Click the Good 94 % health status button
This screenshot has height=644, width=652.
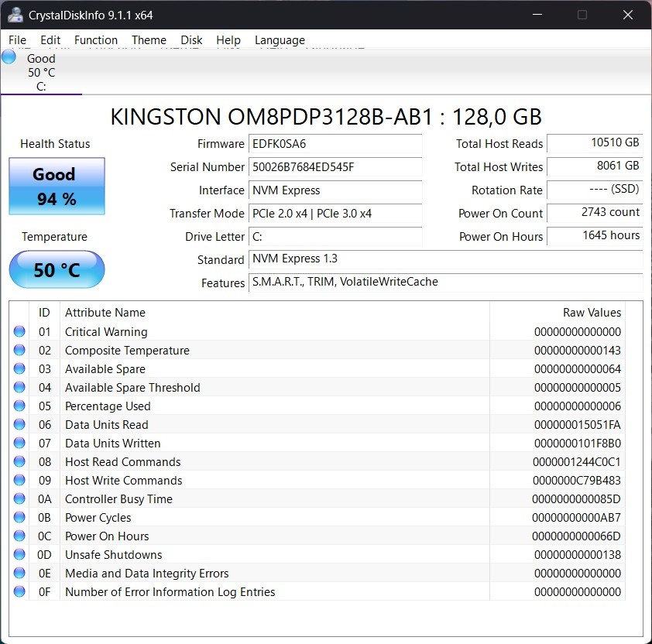[57, 186]
